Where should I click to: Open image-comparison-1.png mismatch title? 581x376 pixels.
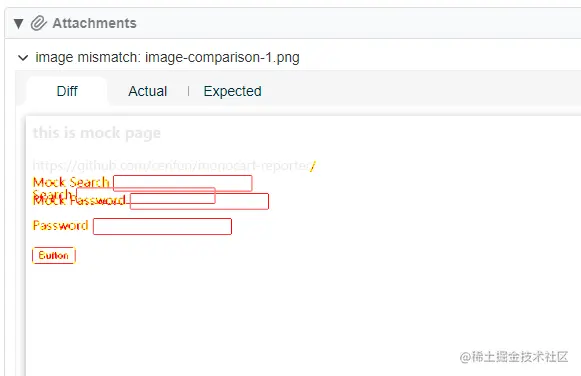coord(167,57)
